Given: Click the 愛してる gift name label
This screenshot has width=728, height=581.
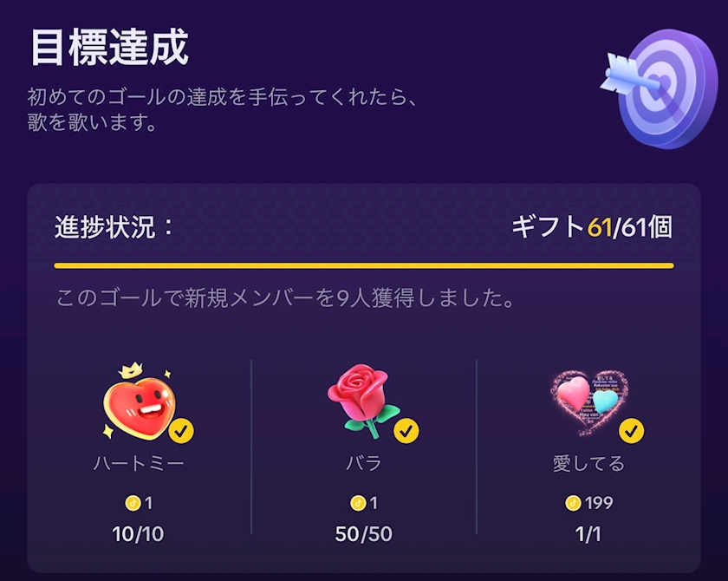Looking at the screenshot, I should 588,464.
